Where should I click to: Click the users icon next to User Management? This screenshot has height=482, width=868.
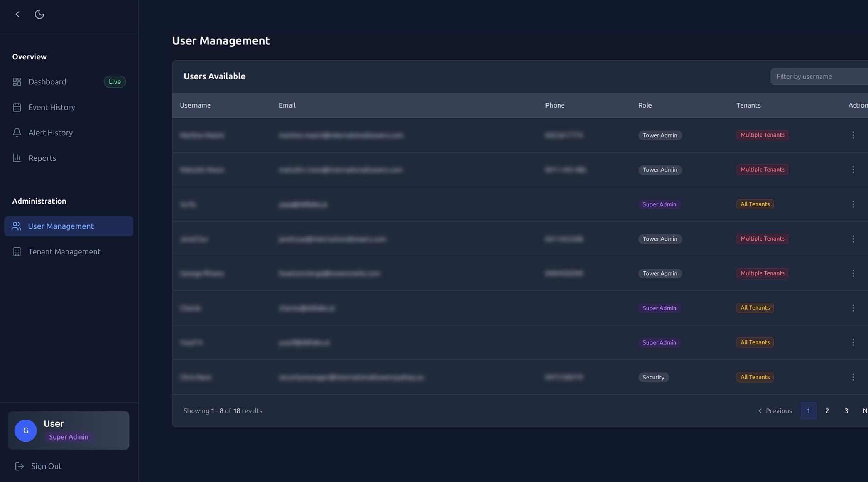tap(16, 226)
